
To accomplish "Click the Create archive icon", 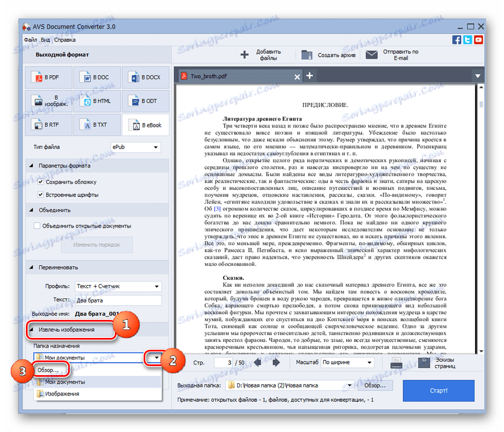I will tap(307, 55).
